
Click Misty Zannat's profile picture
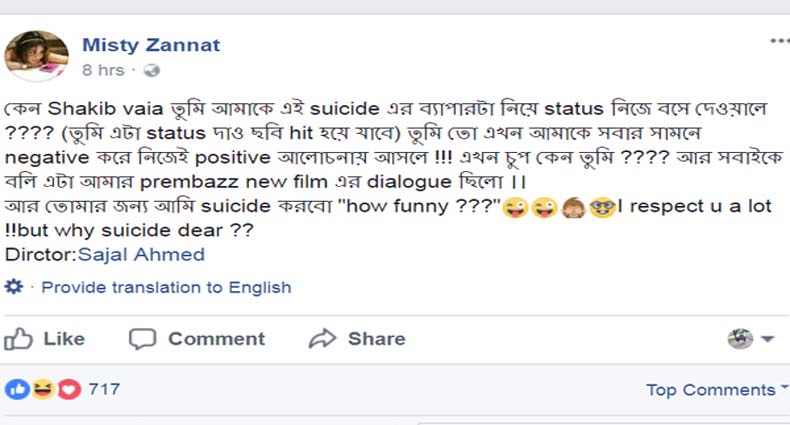[36, 55]
